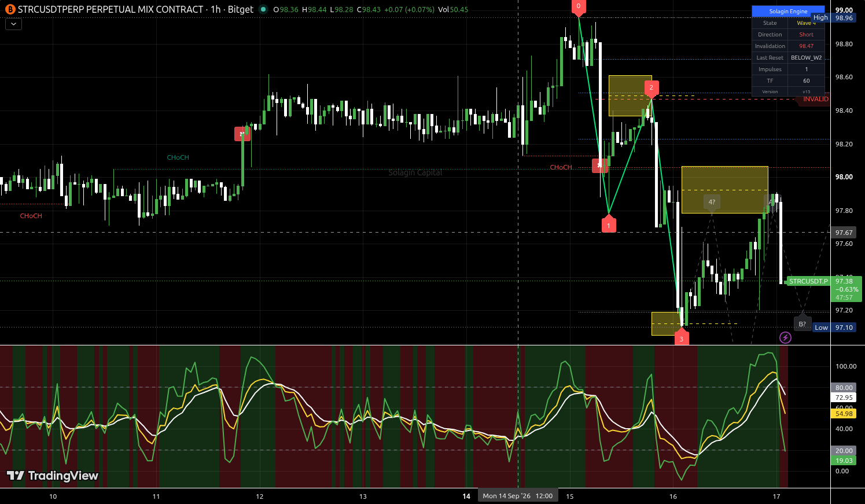This screenshot has width=865, height=504.
Task: Click the Mon 14 Sep '26 12:00 time label
Action: click(x=518, y=496)
